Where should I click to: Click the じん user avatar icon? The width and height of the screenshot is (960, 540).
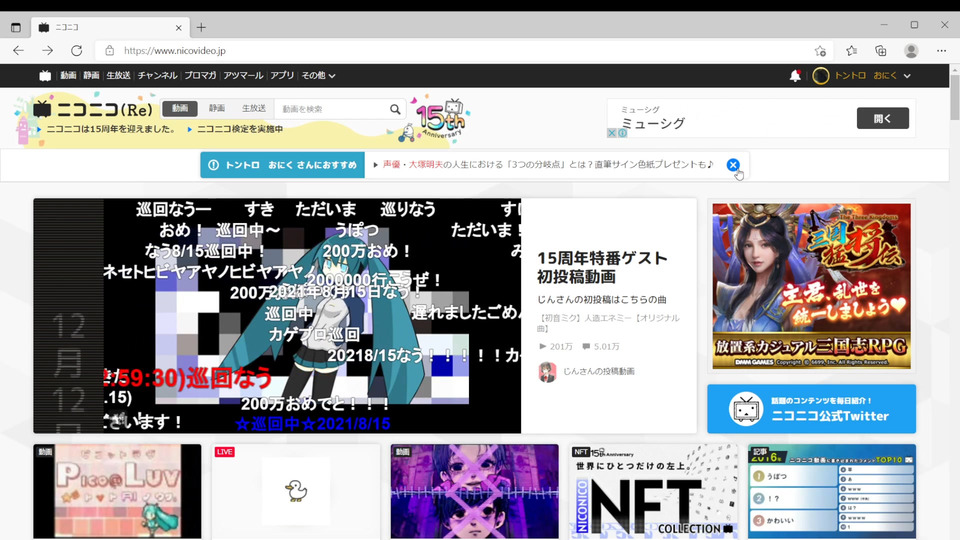point(547,372)
